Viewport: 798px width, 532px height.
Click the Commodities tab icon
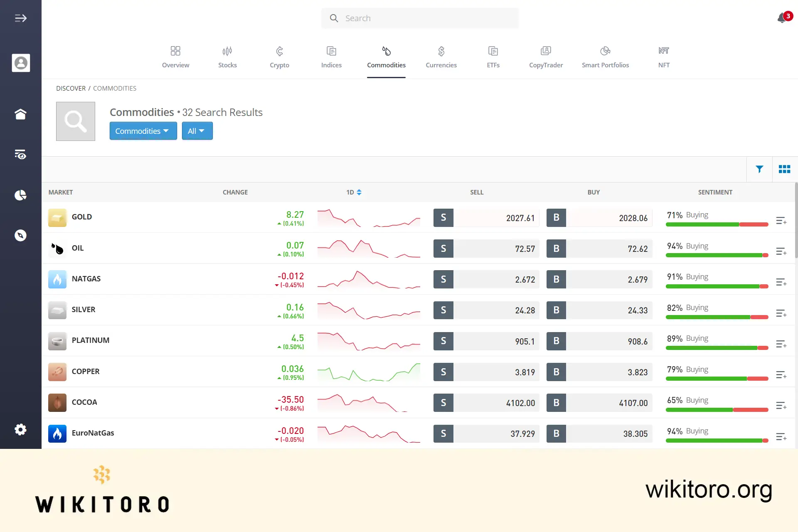pos(386,51)
